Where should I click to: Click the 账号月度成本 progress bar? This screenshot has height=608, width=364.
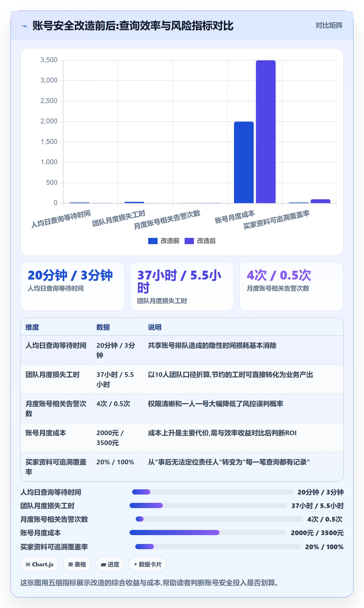(x=208, y=533)
